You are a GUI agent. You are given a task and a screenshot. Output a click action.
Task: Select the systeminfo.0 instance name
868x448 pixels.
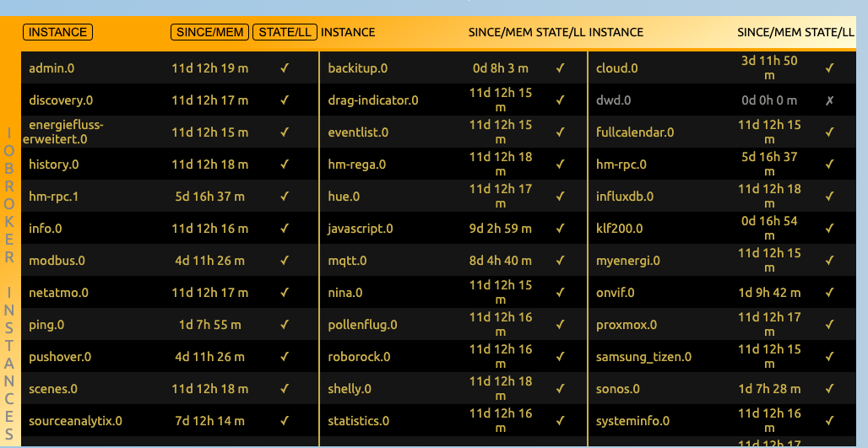632,421
